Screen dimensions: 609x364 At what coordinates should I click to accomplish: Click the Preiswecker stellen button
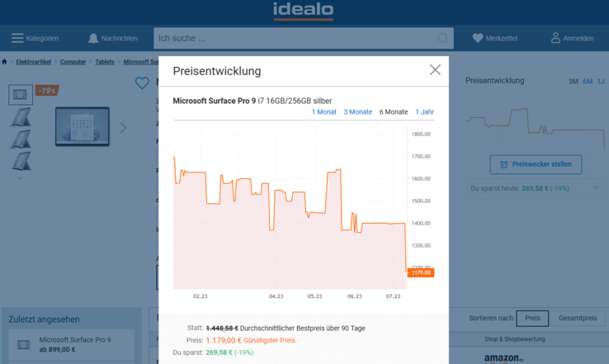coord(536,164)
